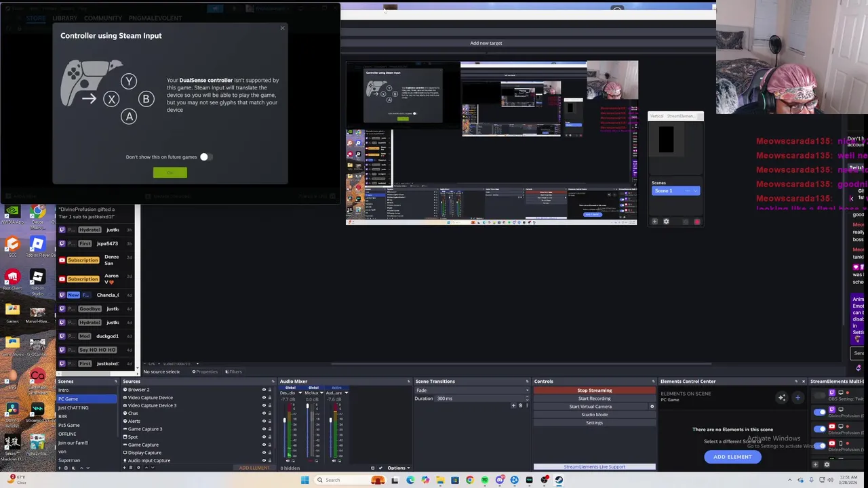Add multi-stream target with plus icon
This screenshot has height=488, width=868.
[x=815, y=464]
